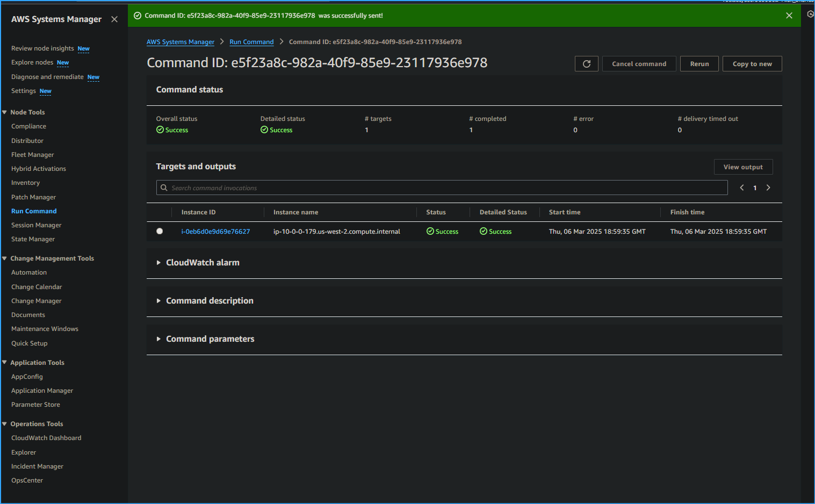Open Parameter Store under Application Tools
Viewport: 815px width, 504px height.
point(35,404)
